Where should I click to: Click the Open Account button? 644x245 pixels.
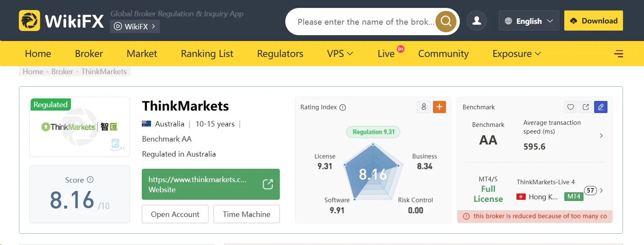175,214
